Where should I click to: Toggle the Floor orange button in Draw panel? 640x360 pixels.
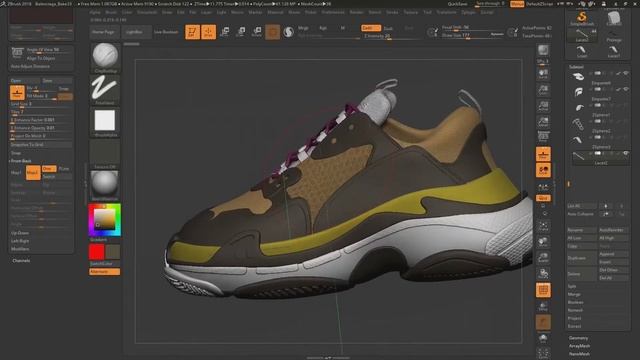tap(17, 93)
